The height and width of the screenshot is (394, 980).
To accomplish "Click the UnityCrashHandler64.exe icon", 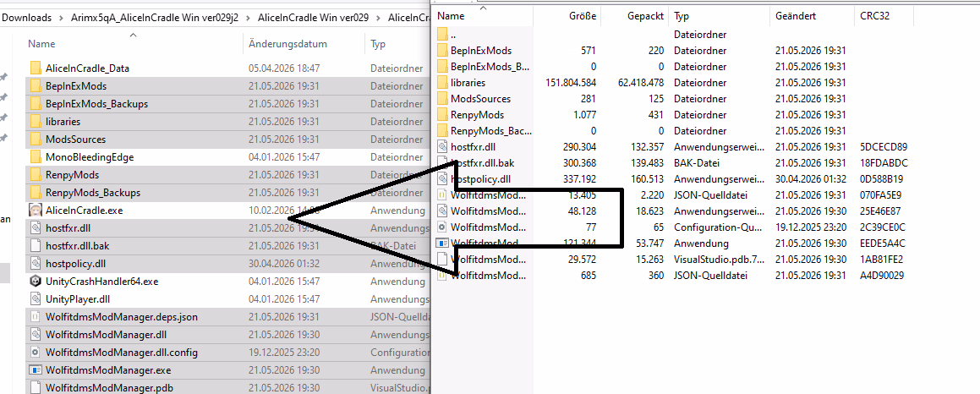I will tap(36, 282).
